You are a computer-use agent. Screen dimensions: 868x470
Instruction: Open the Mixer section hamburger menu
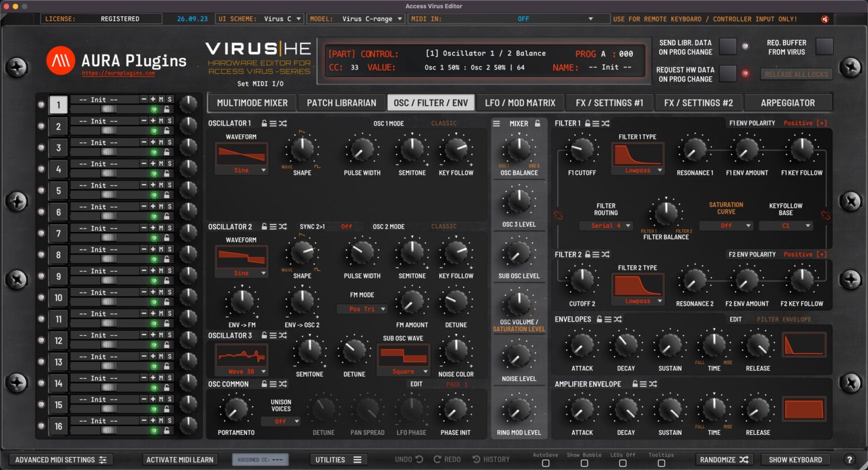[496, 123]
